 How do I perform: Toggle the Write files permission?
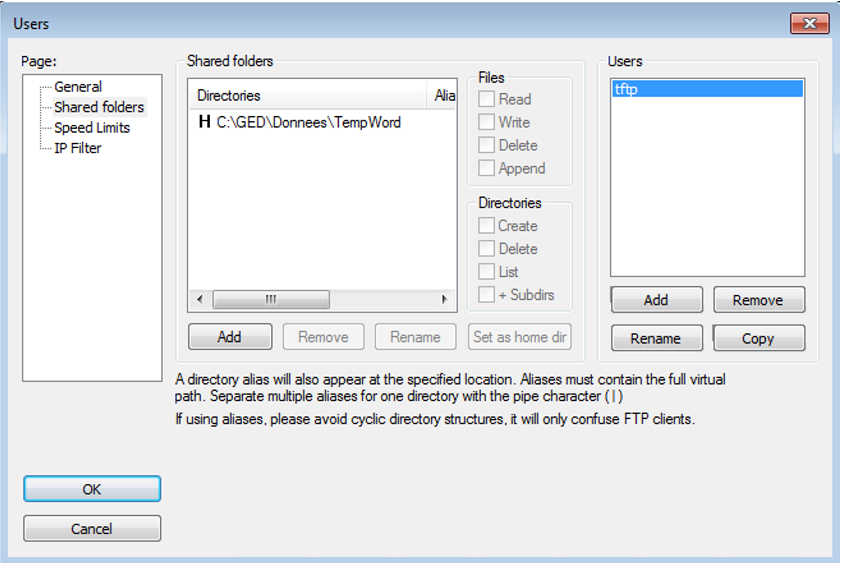click(487, 122)
